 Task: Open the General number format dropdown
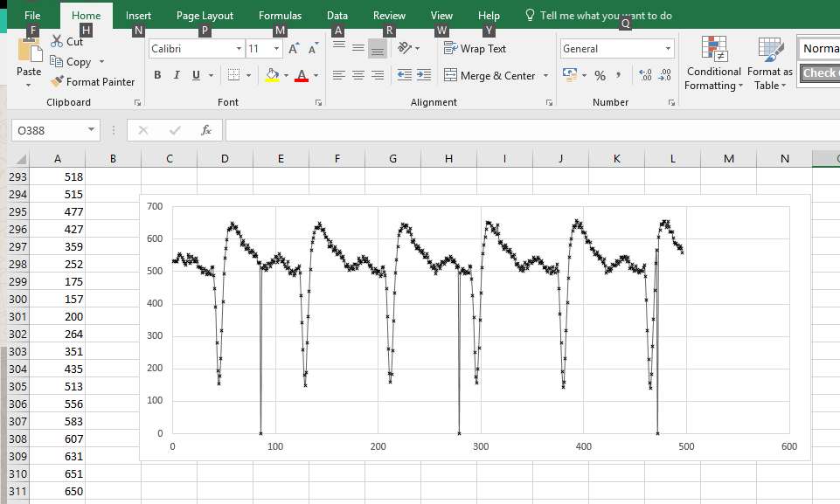coord(670,48)
